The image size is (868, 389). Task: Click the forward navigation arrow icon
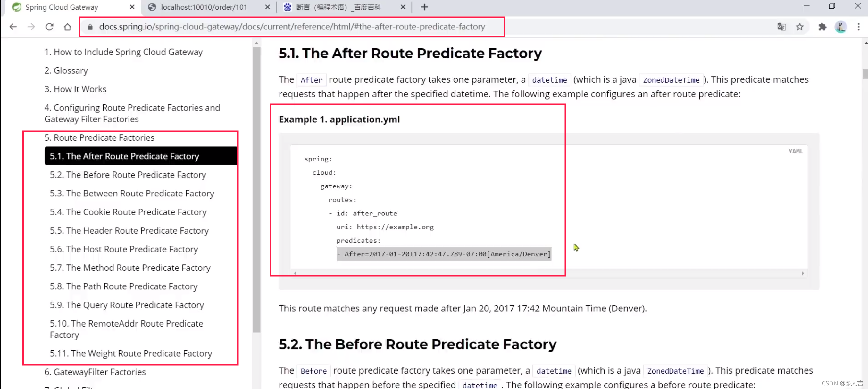coord(31,27)
